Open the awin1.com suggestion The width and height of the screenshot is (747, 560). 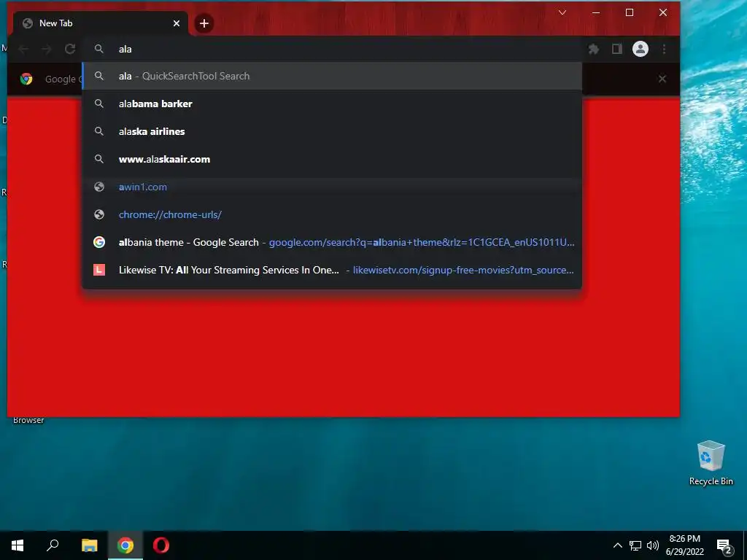(332, 187)
